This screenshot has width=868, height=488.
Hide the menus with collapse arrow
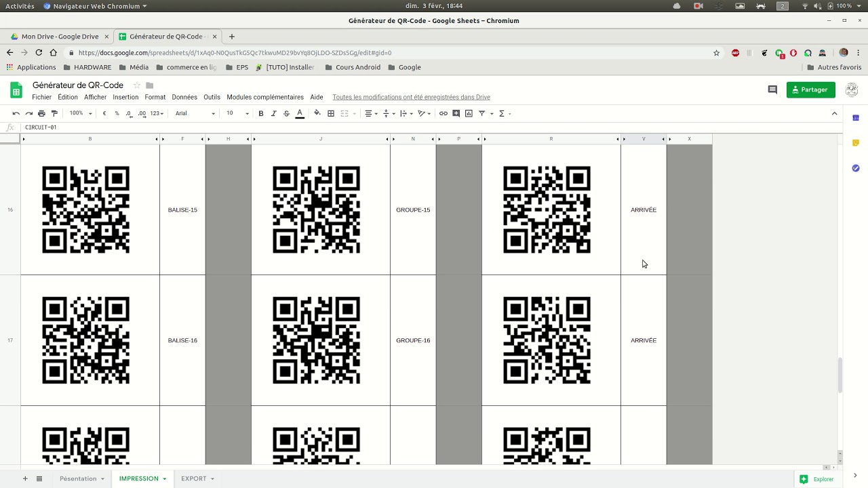click(x=835, y=113)
